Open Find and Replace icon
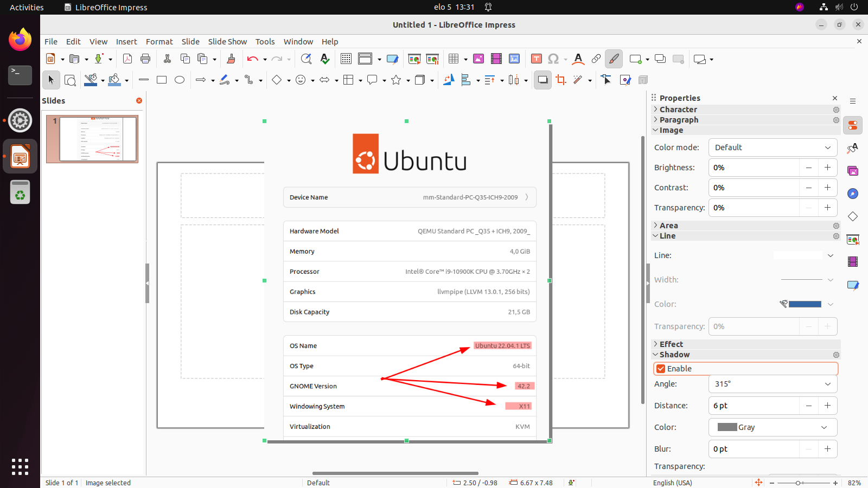This screenshot has height=488, width=868. [x=306, y=59]
